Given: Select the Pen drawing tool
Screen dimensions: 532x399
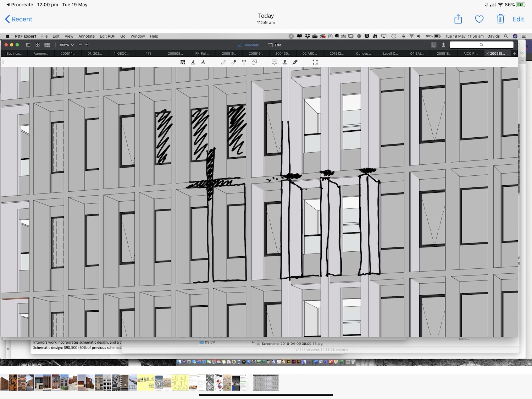Looking at the screenshot, I should tap(223, 62).
